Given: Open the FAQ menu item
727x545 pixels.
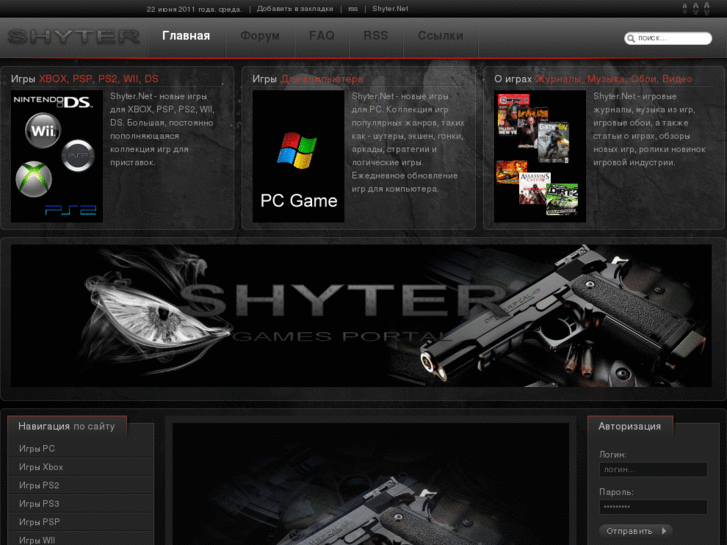Looking at the screenshot, I should pyautogui.click(x=322, y=36).
